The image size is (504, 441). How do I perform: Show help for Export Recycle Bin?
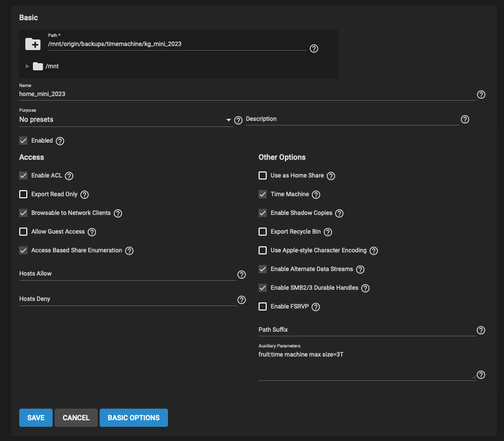pyautogui.click(x=327, y=232)
